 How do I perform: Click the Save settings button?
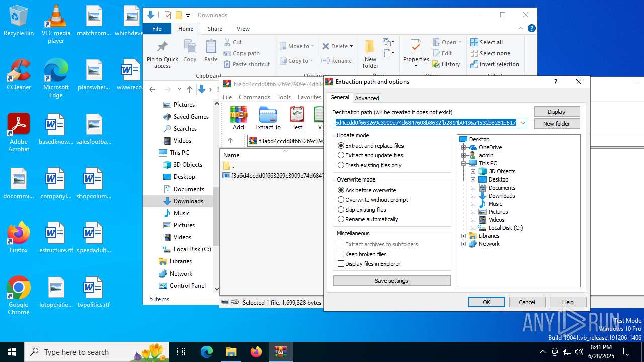tap(391, 281)
